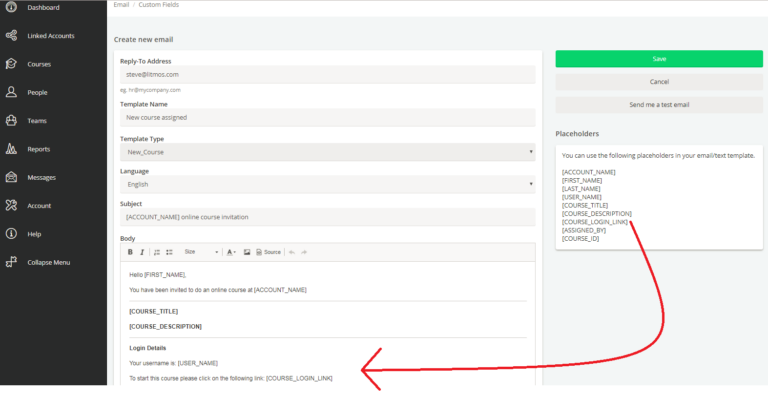Click the Template Name field

[x=328, y=117]
